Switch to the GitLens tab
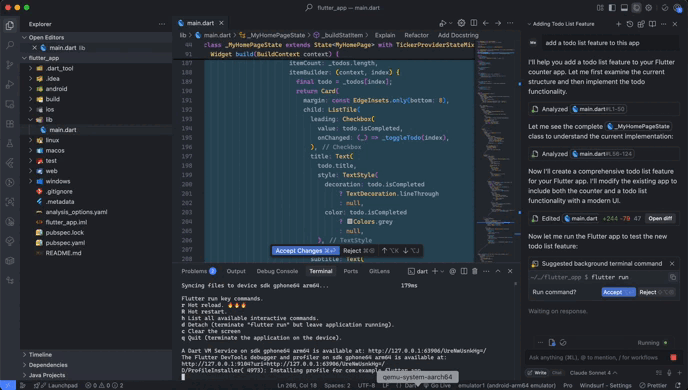Viewport: 688px width, 390px height. click(x=380, y=271)
